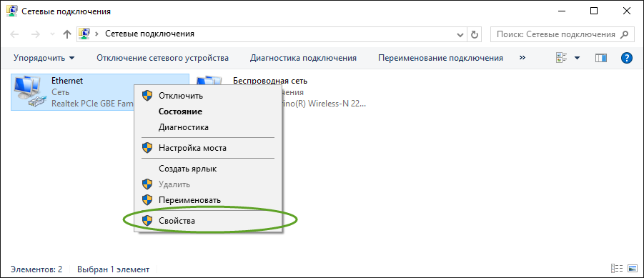
Task: Show more toolbar commands via chevron
Action: coord(522,58)
